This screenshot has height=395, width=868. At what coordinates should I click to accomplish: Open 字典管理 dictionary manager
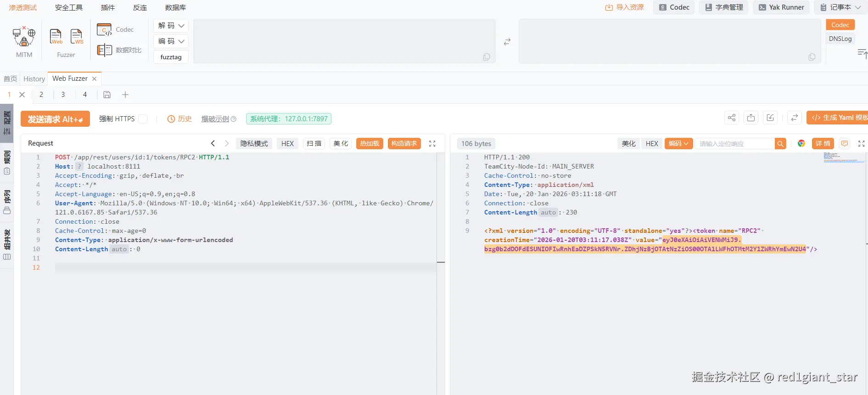(724, 7)
